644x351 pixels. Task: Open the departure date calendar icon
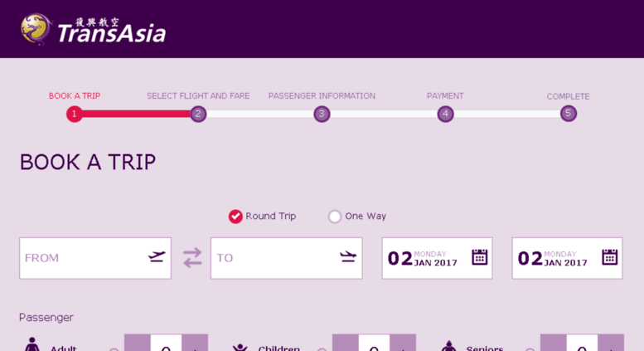[x=479, y=257]
